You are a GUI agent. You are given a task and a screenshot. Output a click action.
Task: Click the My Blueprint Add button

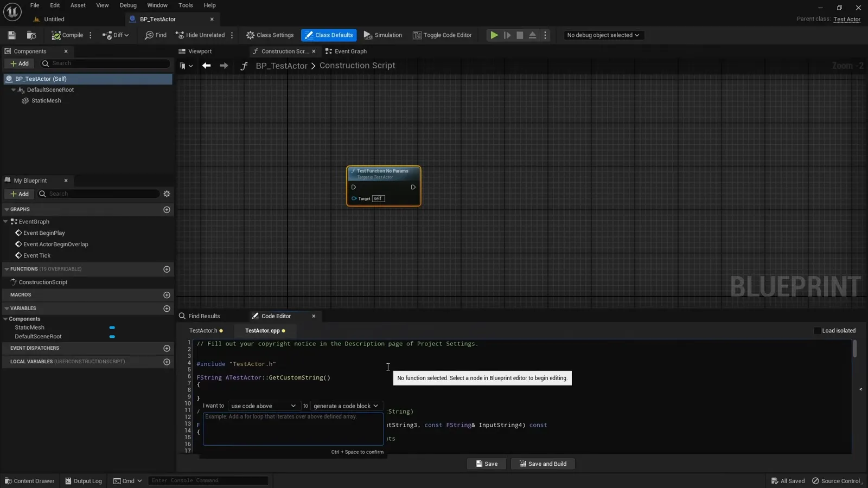click(20, 194)
